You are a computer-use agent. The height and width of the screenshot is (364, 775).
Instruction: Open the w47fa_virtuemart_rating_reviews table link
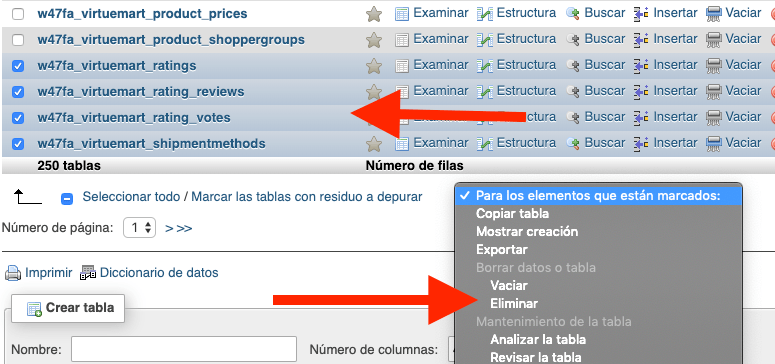[141, 92]
